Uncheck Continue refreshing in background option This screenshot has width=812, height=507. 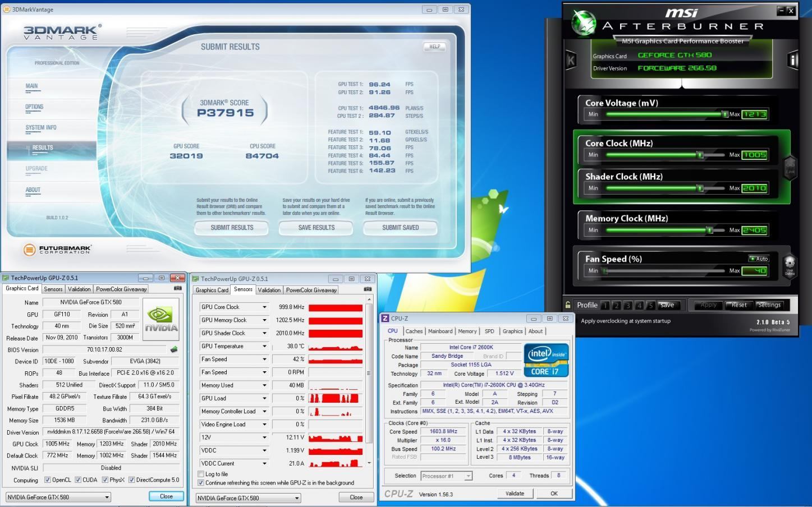point(201,482)
